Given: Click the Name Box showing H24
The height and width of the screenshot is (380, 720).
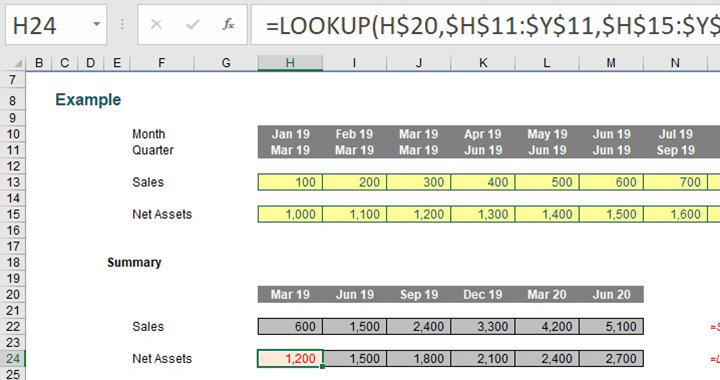Looking at the screenshot, I should click(x=56, y=25).
